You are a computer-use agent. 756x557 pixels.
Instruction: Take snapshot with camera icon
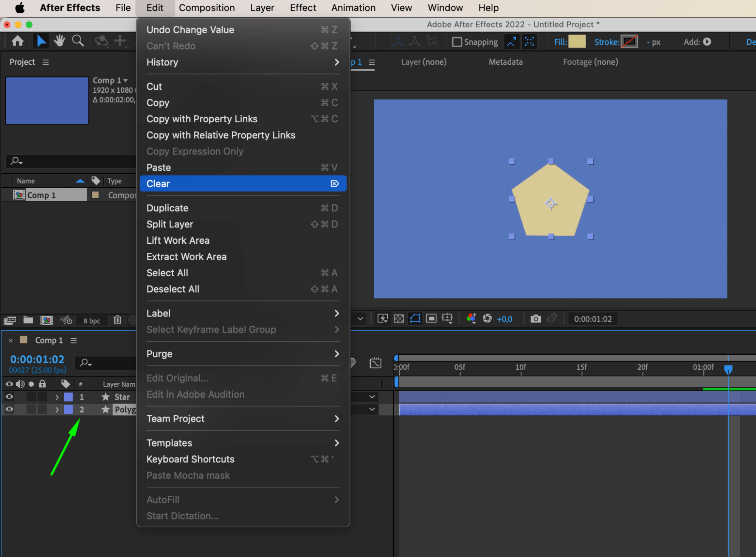coord(535,319)
